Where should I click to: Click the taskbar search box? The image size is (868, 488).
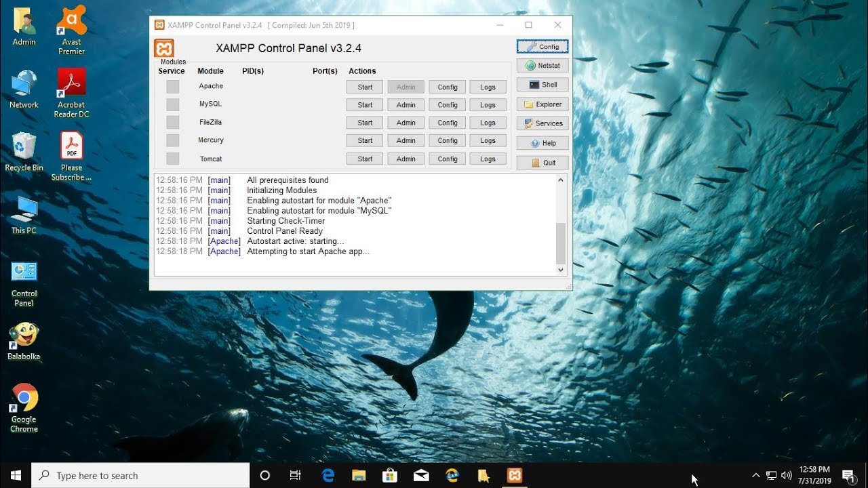(x=140, y=476)
